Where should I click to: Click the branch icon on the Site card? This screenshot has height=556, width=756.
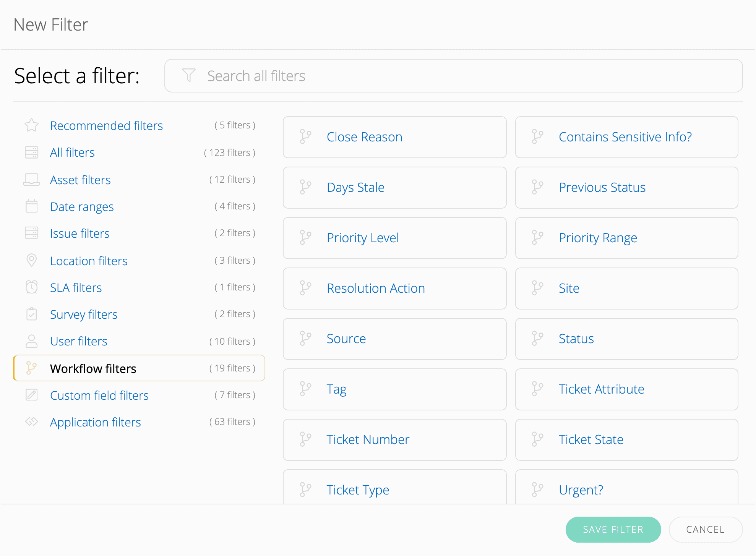pos(539,288)
